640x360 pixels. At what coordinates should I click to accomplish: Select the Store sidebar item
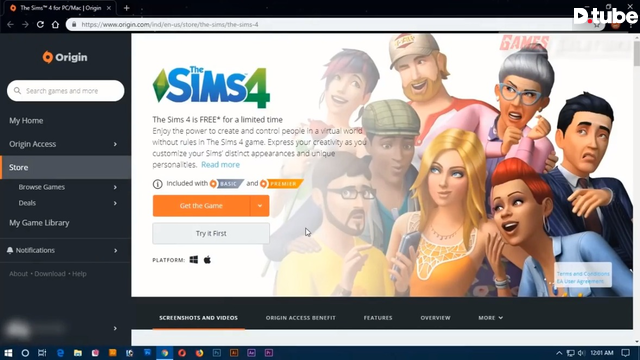click(x=65, y=167)
